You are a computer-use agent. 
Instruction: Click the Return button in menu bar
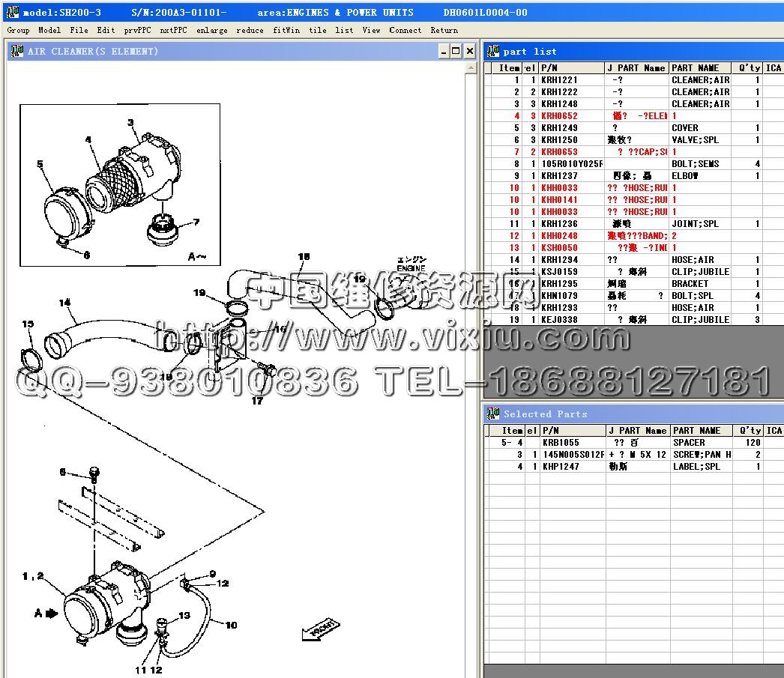coord(444,31)
